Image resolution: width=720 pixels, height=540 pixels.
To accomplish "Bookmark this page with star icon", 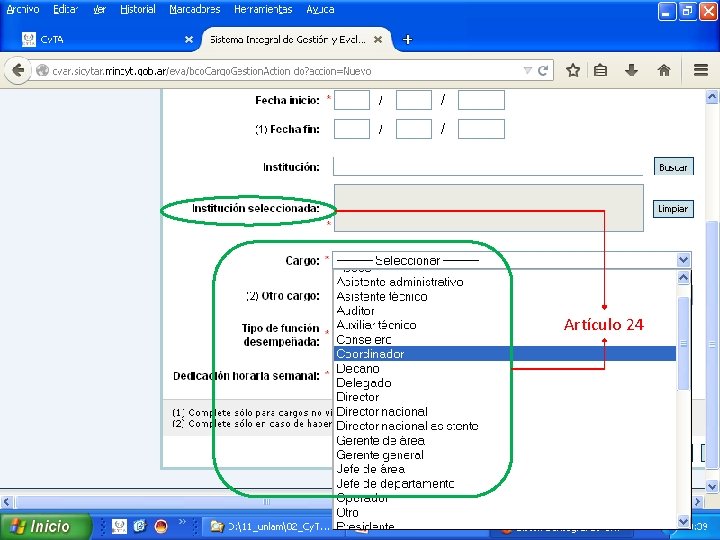I will click(x=573, y=70).
